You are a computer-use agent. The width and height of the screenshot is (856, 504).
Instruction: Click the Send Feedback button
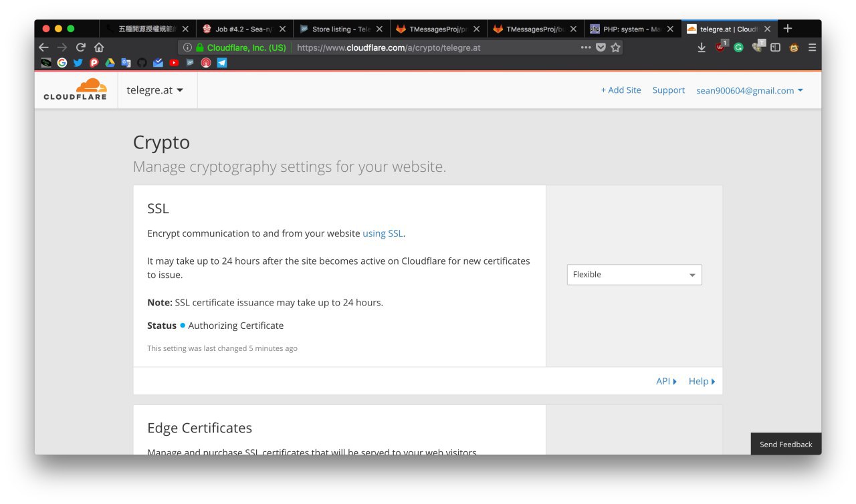tap(786, 444)
